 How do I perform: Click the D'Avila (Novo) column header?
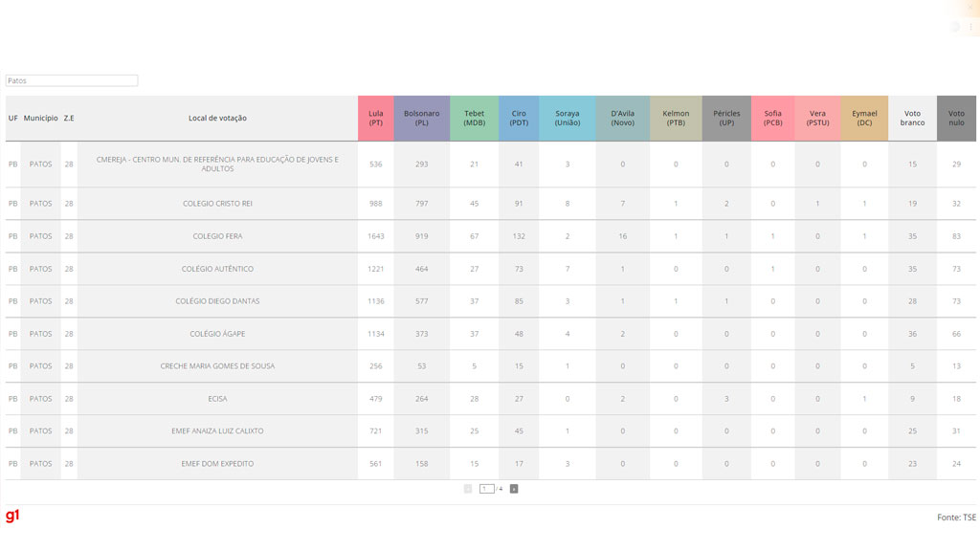[x=622, y=119]
